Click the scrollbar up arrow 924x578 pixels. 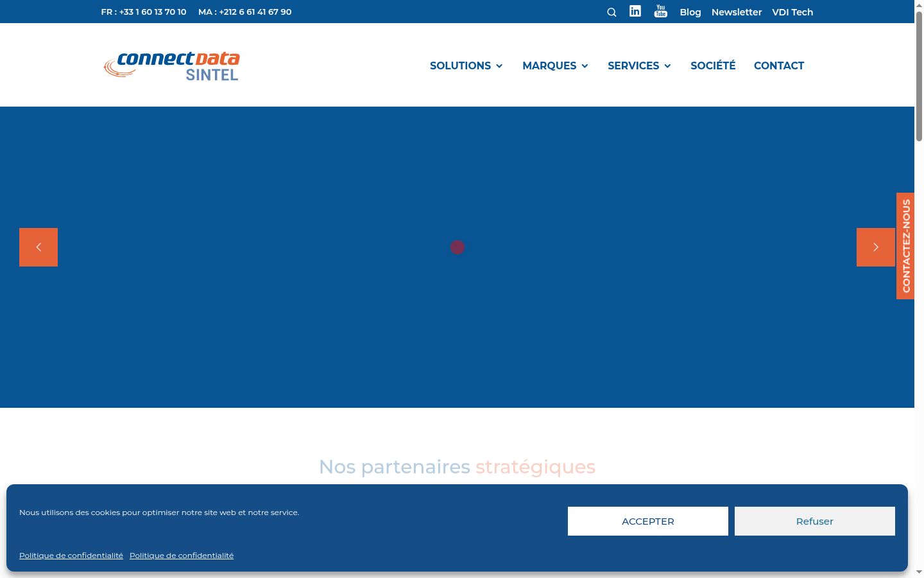pos(919,4)
